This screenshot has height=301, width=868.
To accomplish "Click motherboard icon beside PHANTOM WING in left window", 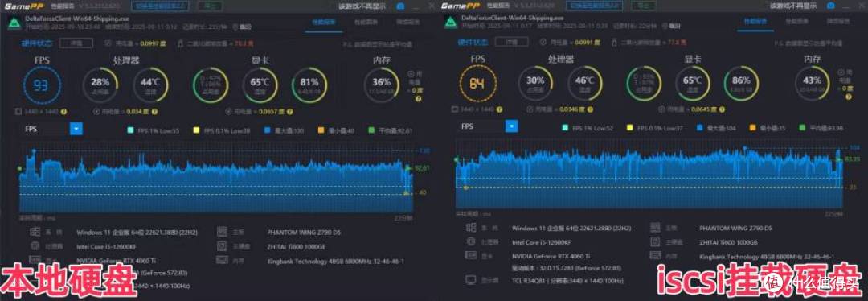I will [222, 232].
